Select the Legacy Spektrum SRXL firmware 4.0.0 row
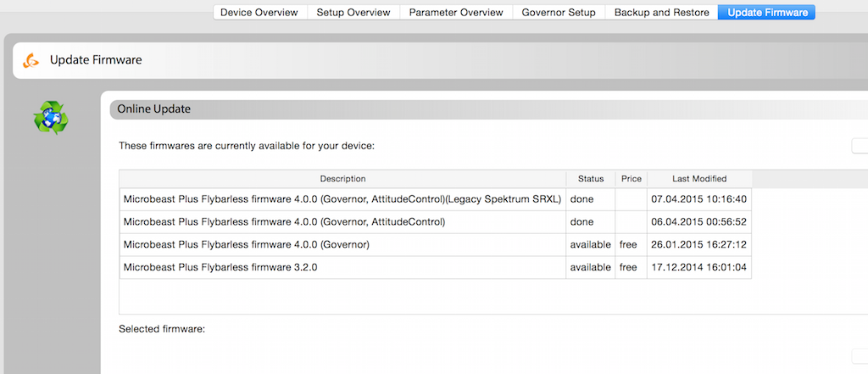 [x=342, y=199]
